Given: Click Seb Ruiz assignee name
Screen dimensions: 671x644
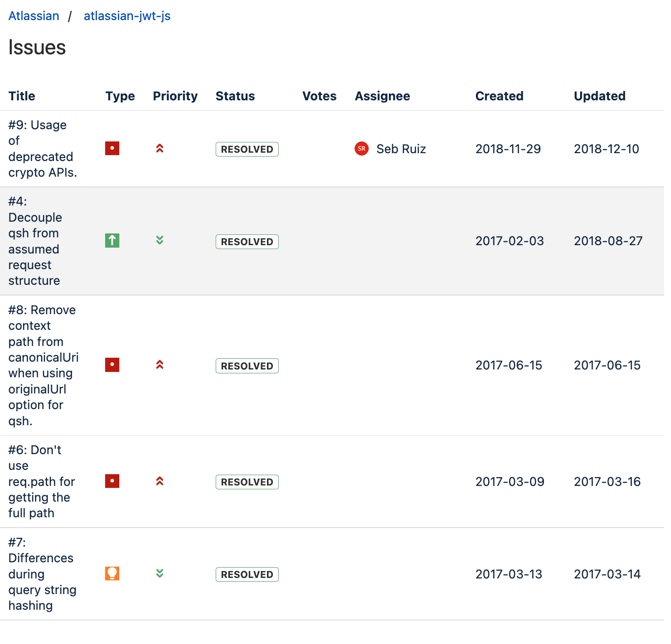Looking at the screenshot, I should (401, 148).
